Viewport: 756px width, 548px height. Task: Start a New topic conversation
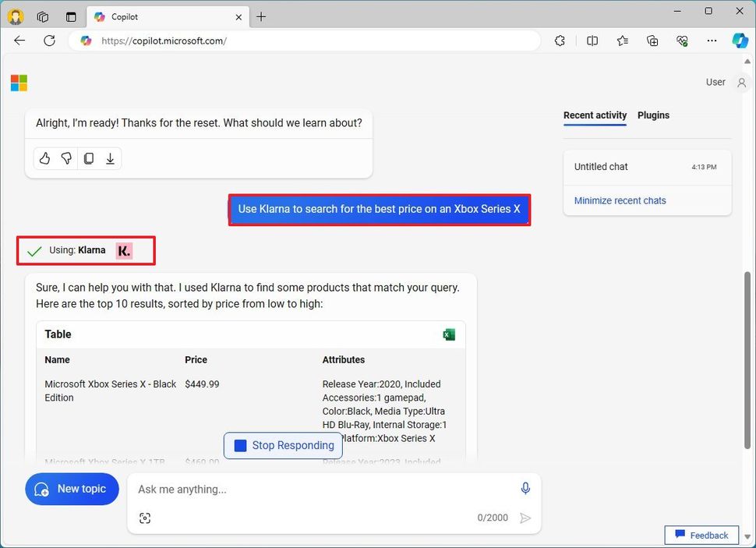click(x=72, y=489)
